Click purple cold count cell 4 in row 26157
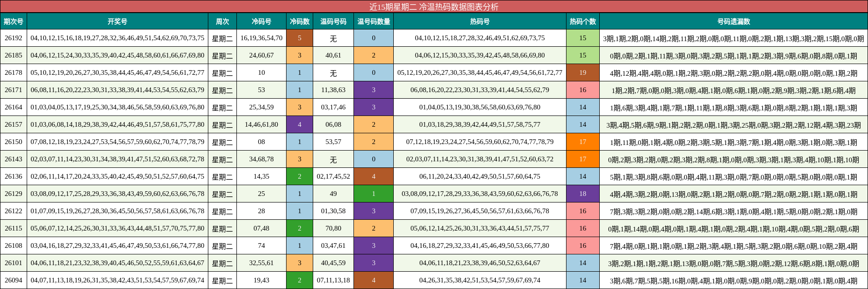The height and width of the screenshot is (289, 868). click(x=300, y=124)
